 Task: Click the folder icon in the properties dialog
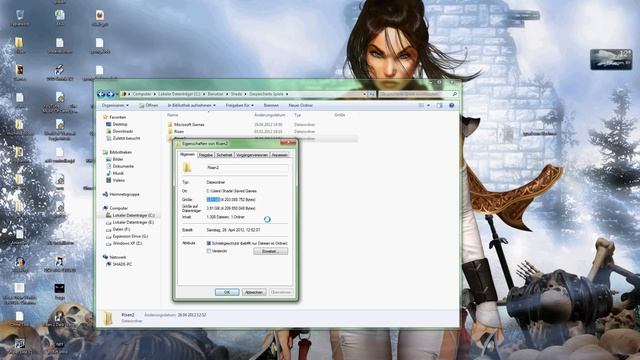point(187,167)
